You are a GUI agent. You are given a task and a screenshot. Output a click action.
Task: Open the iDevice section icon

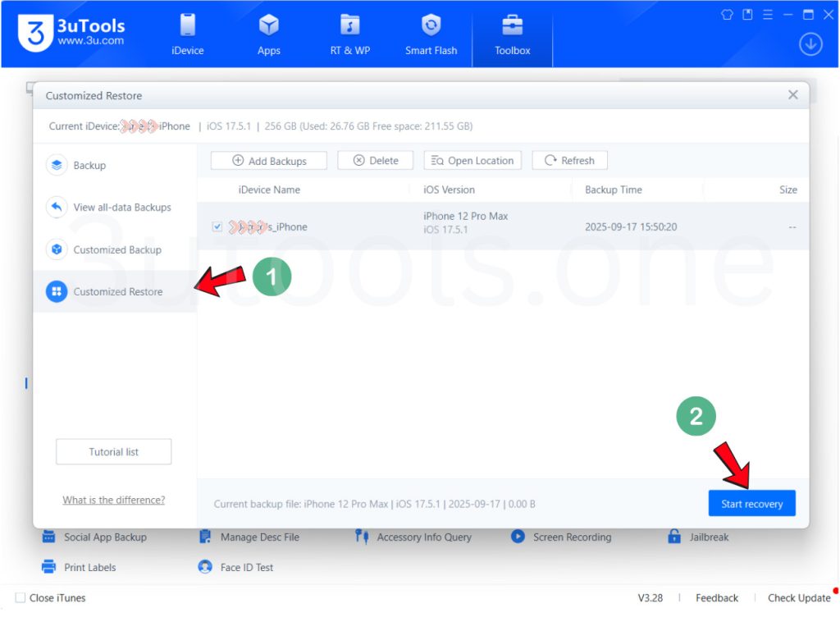(187, 26)
